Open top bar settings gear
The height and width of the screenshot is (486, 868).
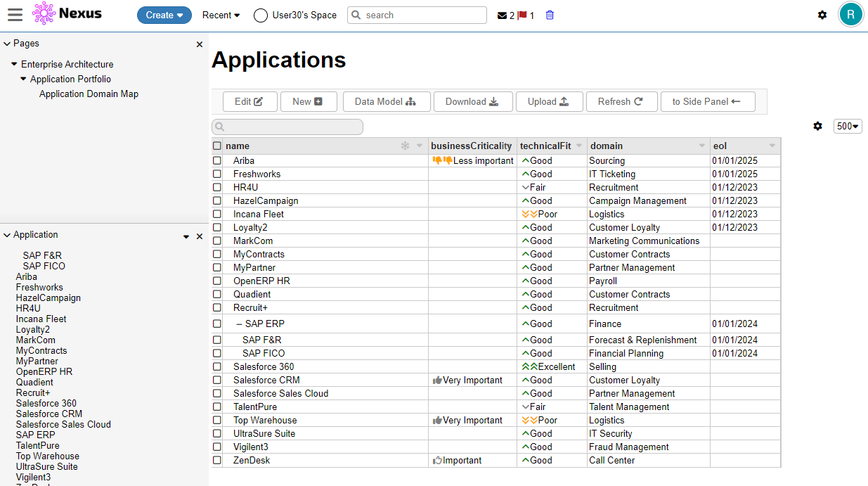pos(822,15)
